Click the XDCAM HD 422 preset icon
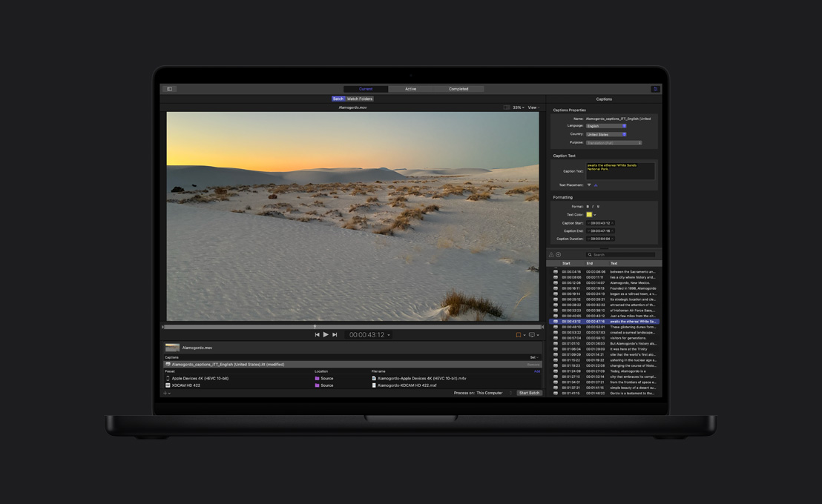Screen dimensions: 822x504 coord(169,385)
